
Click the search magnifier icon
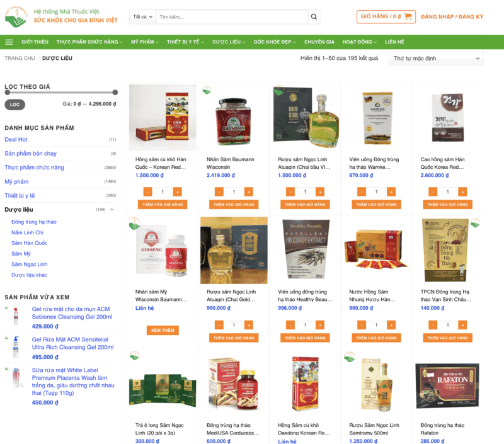[314, 17]
